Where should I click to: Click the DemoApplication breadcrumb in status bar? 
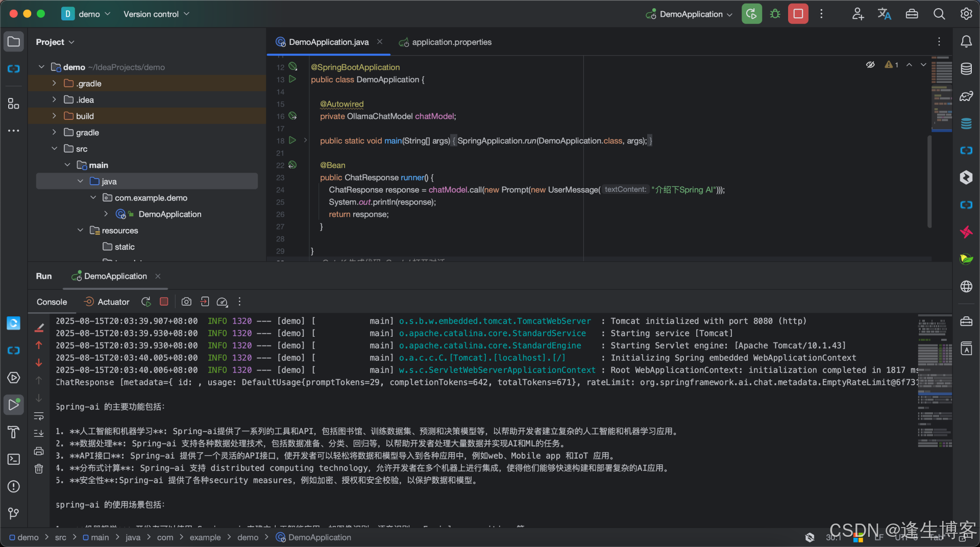pyautogui.click(x=313, y=537)
